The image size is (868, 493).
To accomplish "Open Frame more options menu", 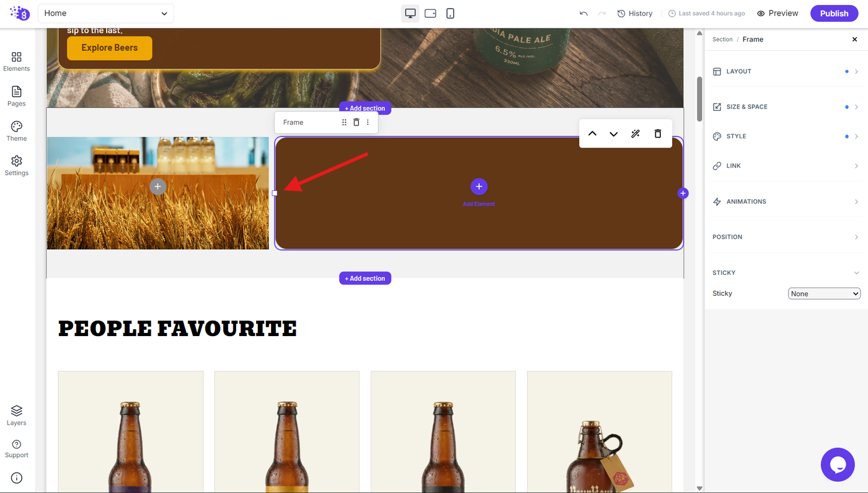I will tap(368, 122).
